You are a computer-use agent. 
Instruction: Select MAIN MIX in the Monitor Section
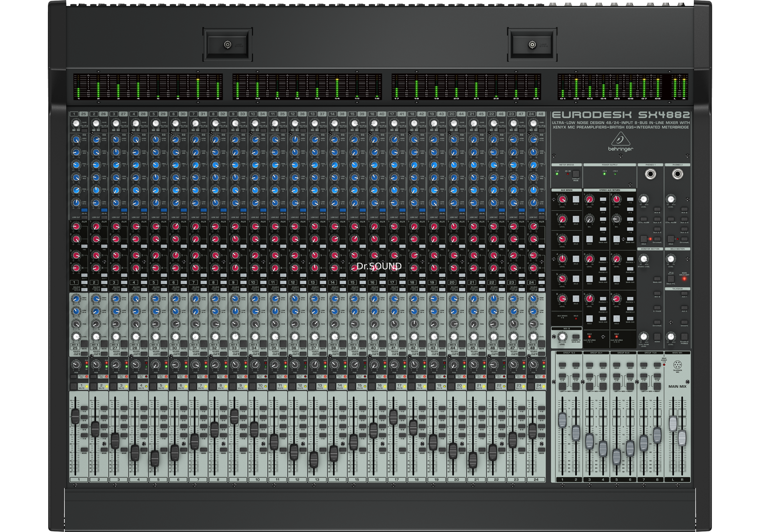coord(657,279)
